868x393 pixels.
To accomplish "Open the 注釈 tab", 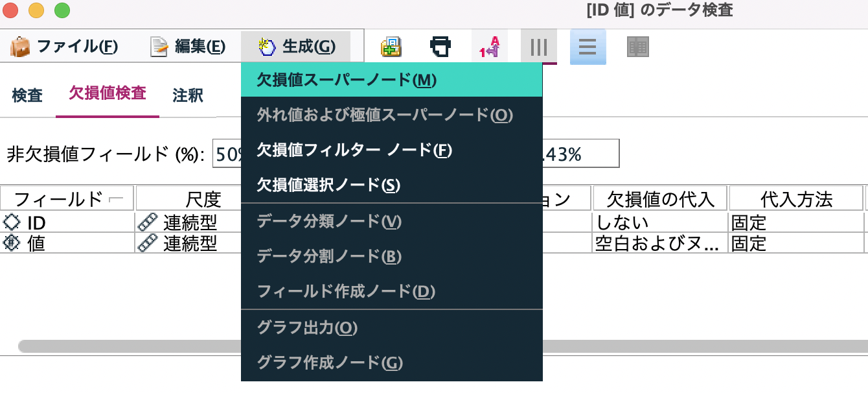I will click(x=187, y=95).
